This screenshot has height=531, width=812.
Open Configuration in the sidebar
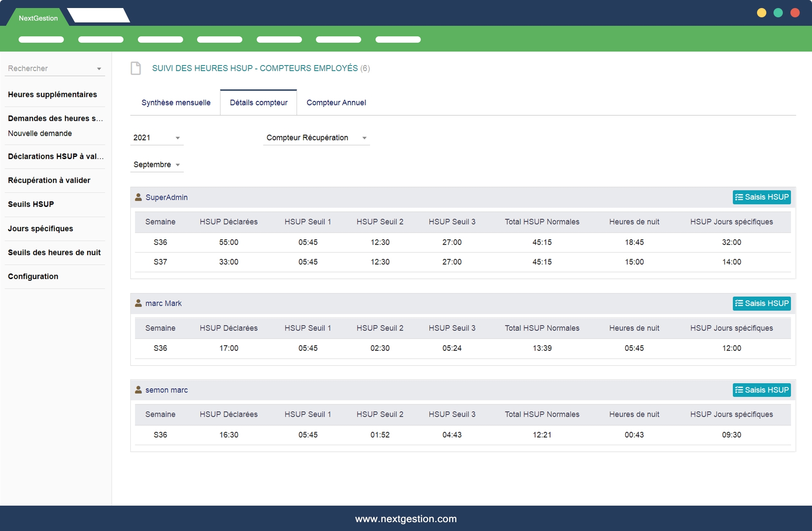(x=33, y=276)
